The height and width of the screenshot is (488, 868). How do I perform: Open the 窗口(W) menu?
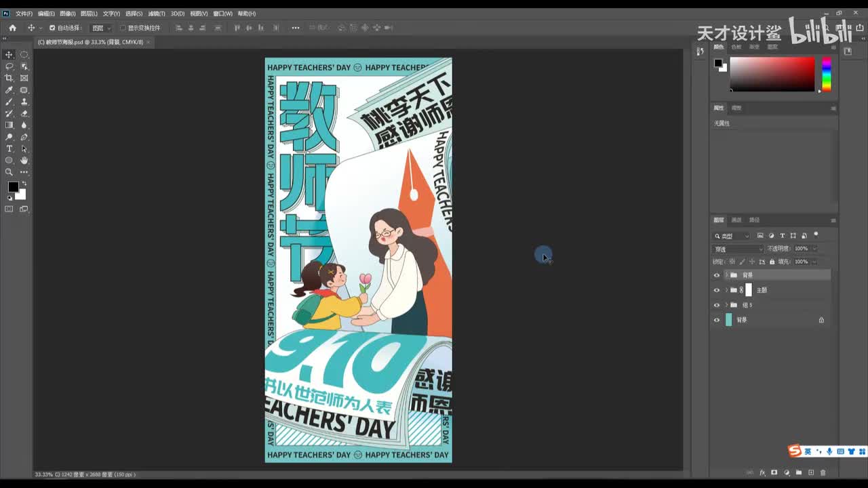click(x=222, y=14)
